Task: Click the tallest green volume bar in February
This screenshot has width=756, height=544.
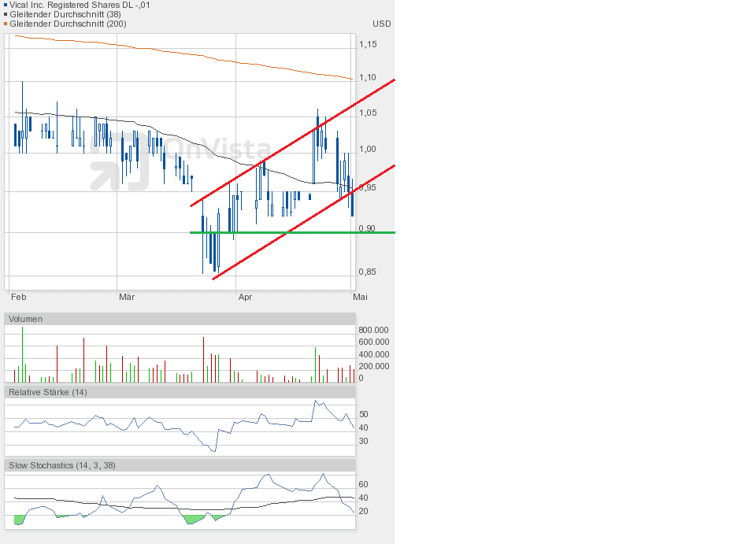Action: click(22, 354)
